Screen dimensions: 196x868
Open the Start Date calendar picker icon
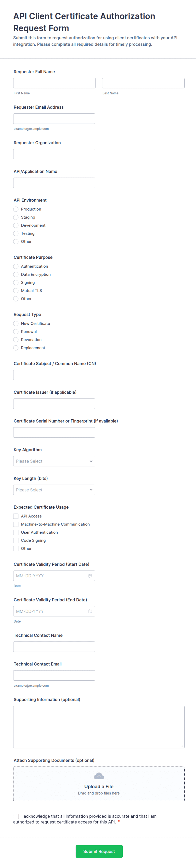coord(90,576)
